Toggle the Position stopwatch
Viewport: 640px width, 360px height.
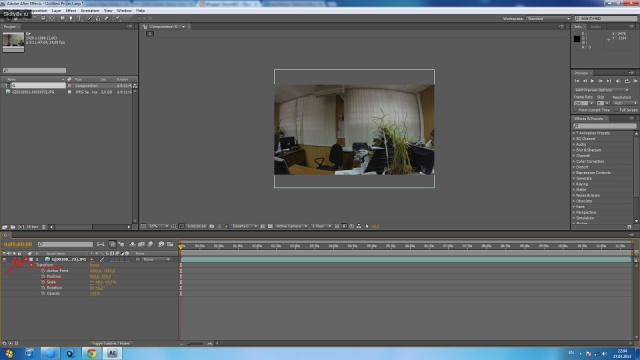tap(43, 276)
